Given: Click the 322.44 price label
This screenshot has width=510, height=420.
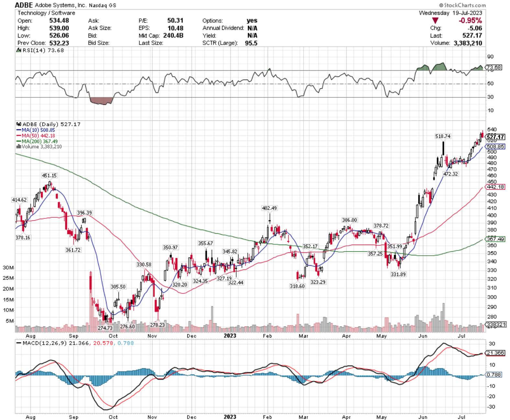Looking at the screenshot, I should coord(236,282).
